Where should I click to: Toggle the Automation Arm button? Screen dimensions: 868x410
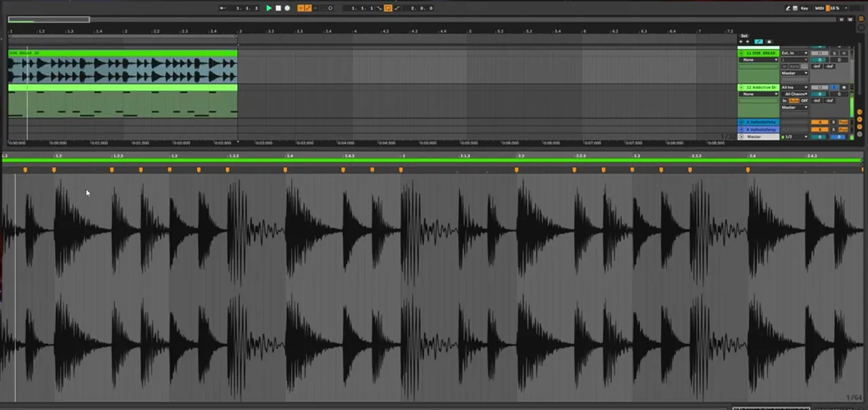(309, 8)
